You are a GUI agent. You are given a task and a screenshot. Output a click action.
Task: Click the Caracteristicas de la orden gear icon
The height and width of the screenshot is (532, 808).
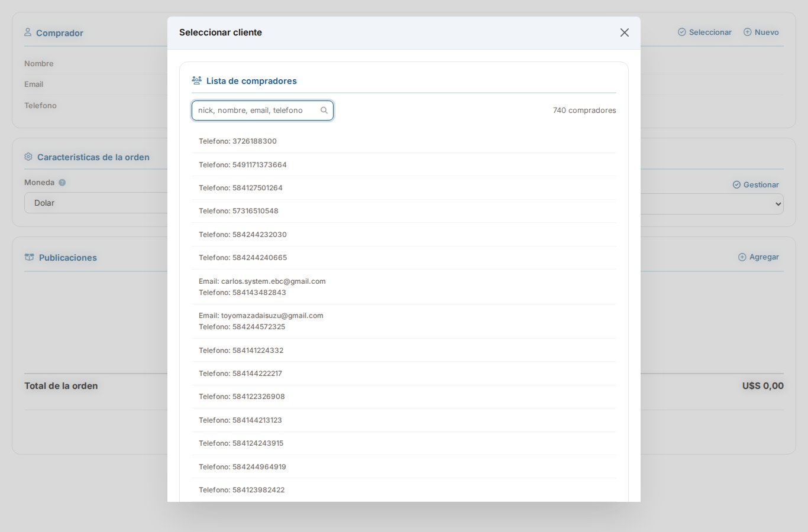(28, 157)
